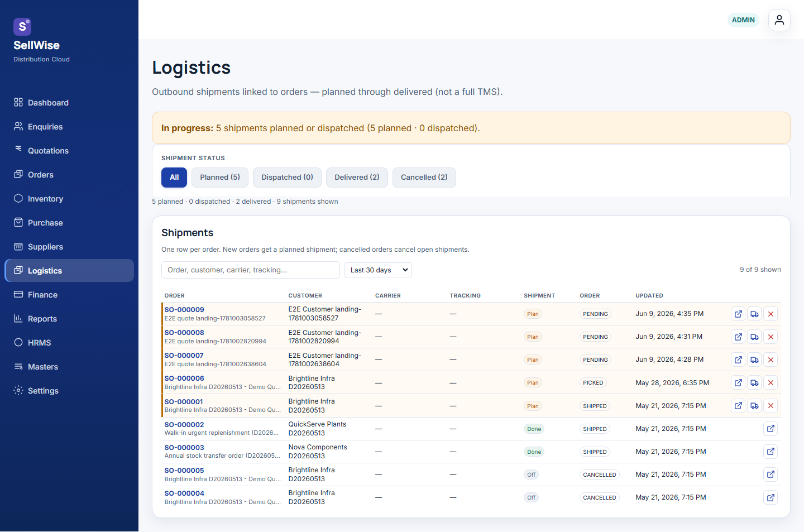Viewport: 804px width, 532px height.
Task: Open Orders in sidebar
Action: 69,175
